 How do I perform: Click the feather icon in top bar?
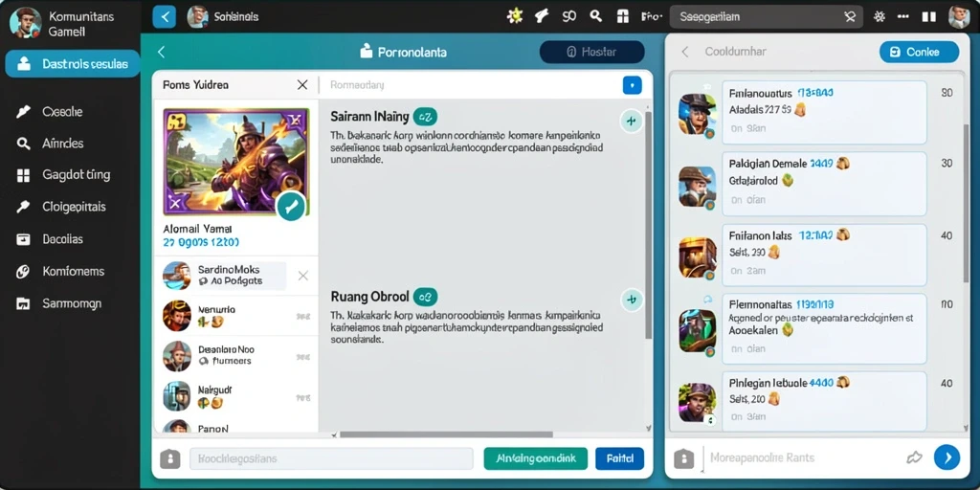(x=542, y=17)
